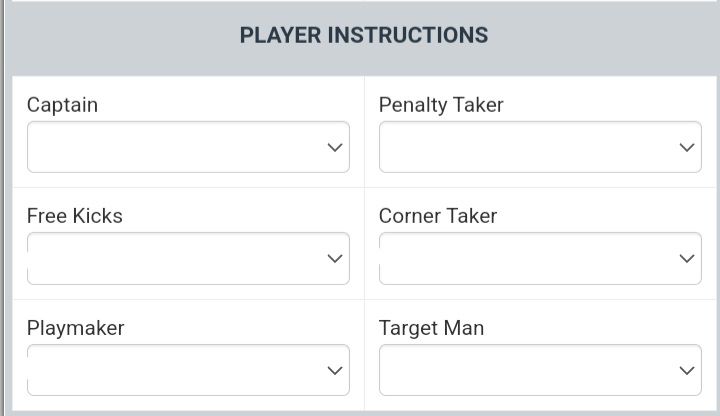Click the Playmaker field label
The height and width of the screenshot is (416, 720).
[76, 328]
